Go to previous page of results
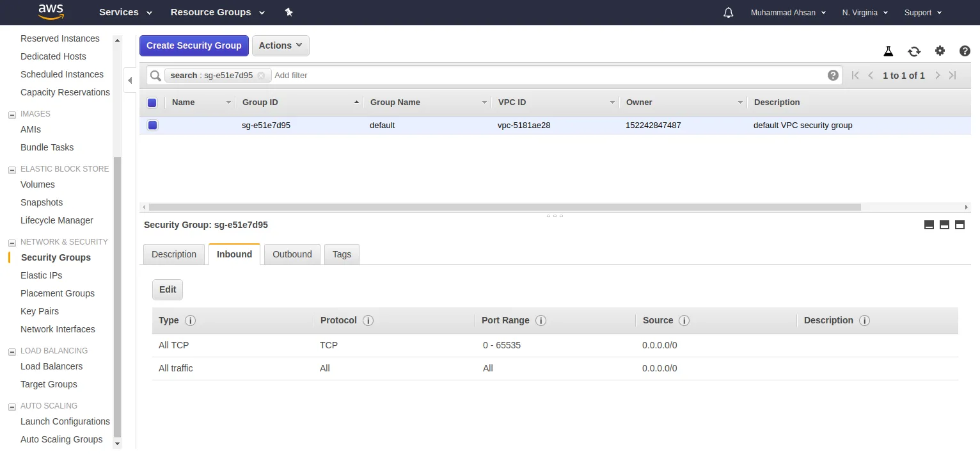The width and height of the screenshot is (980, 454). click(871, 76)
